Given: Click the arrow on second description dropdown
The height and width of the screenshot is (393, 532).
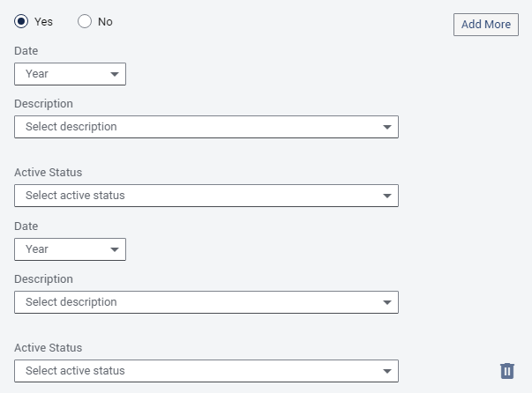Looking at the screenshot, I should pyautogui.click(x=387, y=303).
